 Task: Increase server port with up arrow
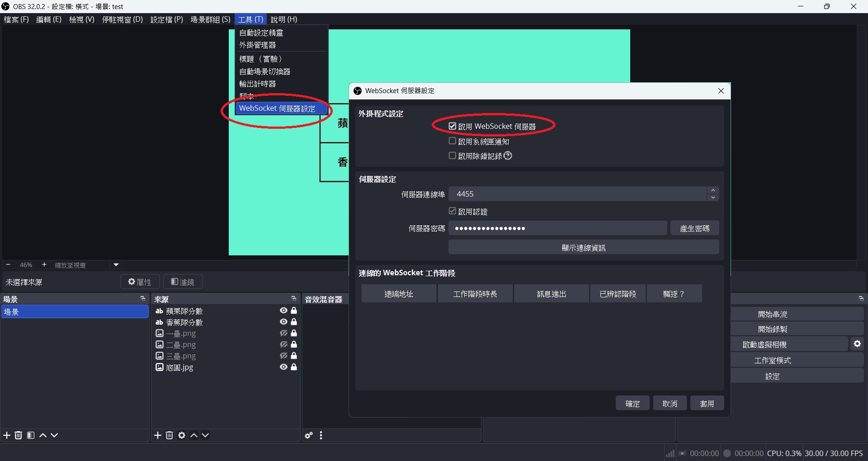point(713,190)
